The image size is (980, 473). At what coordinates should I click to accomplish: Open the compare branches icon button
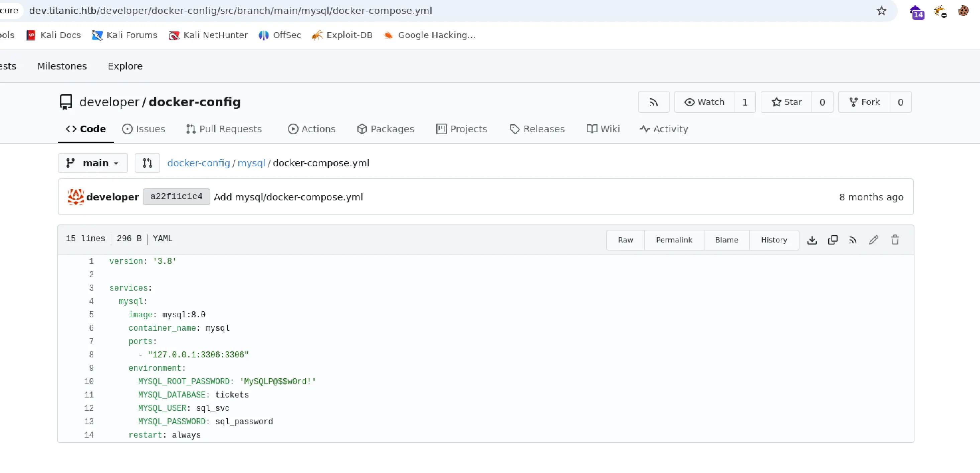pyautogui.click(x=147, y=163)
